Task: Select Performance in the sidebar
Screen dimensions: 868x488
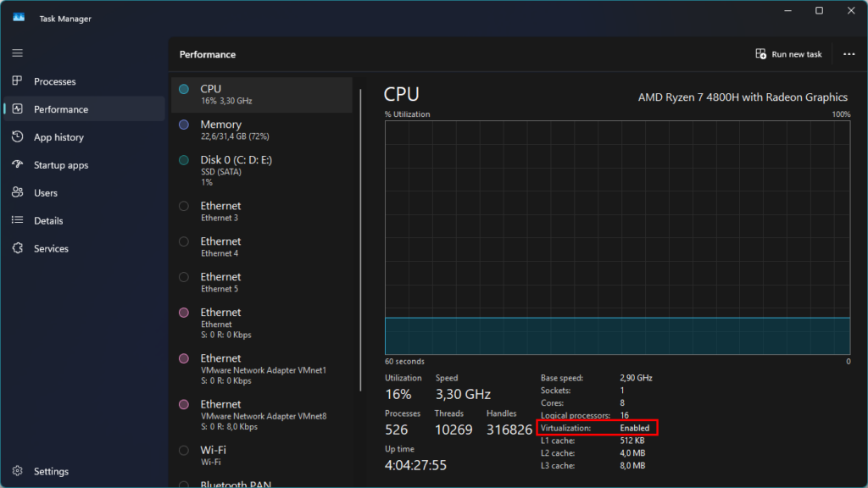Action: [84, 109]
